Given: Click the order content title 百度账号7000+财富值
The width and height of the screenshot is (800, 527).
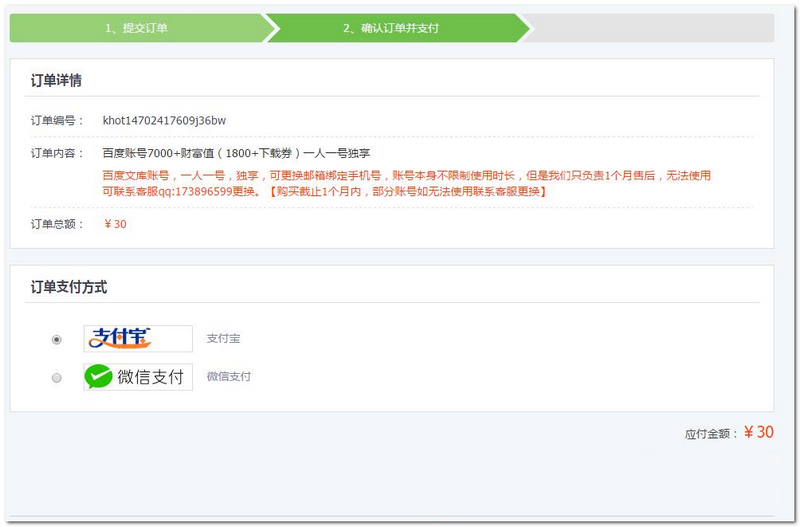Looking at the screenshot, I should point(236,153).
